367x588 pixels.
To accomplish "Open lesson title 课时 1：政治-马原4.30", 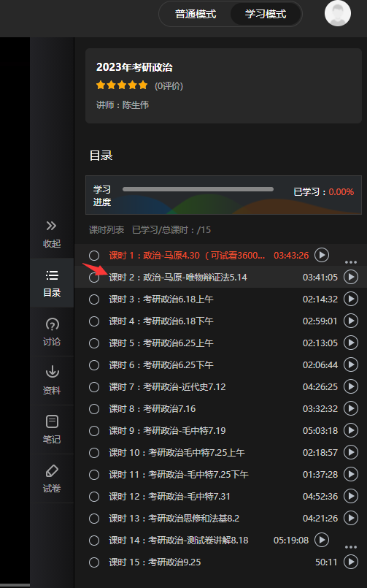I will click(x=187, y=256).
